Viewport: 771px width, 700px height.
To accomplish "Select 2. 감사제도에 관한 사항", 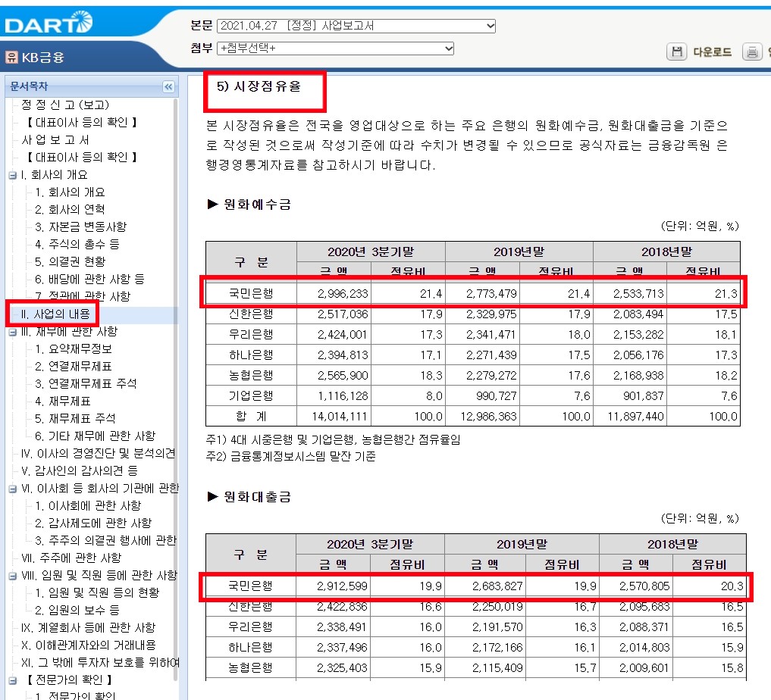I will [x=93, y=523].
